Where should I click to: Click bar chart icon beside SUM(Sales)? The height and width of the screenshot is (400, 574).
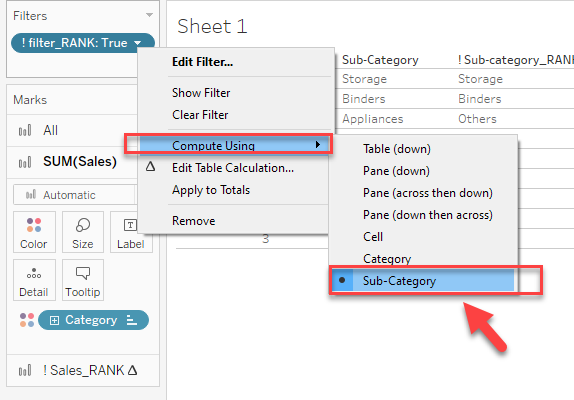(25, 162)
